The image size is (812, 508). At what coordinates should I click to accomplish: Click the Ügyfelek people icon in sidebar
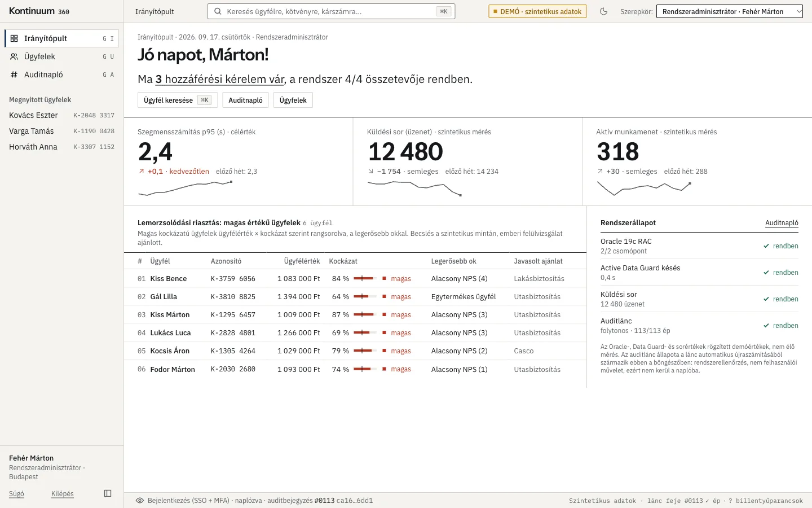coord(14,56)
